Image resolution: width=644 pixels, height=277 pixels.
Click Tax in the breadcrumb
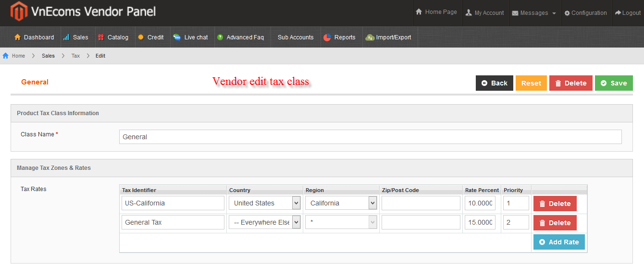[x=75, y=56]
